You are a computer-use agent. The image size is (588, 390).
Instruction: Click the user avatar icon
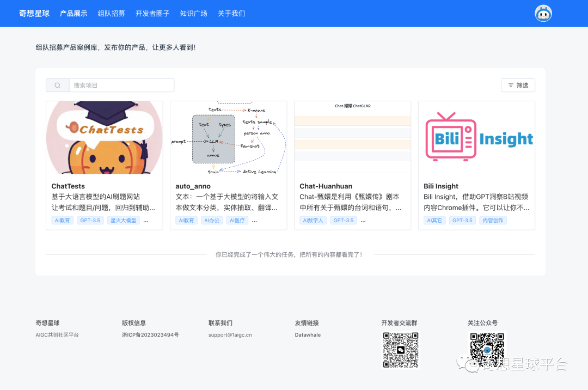543,14
